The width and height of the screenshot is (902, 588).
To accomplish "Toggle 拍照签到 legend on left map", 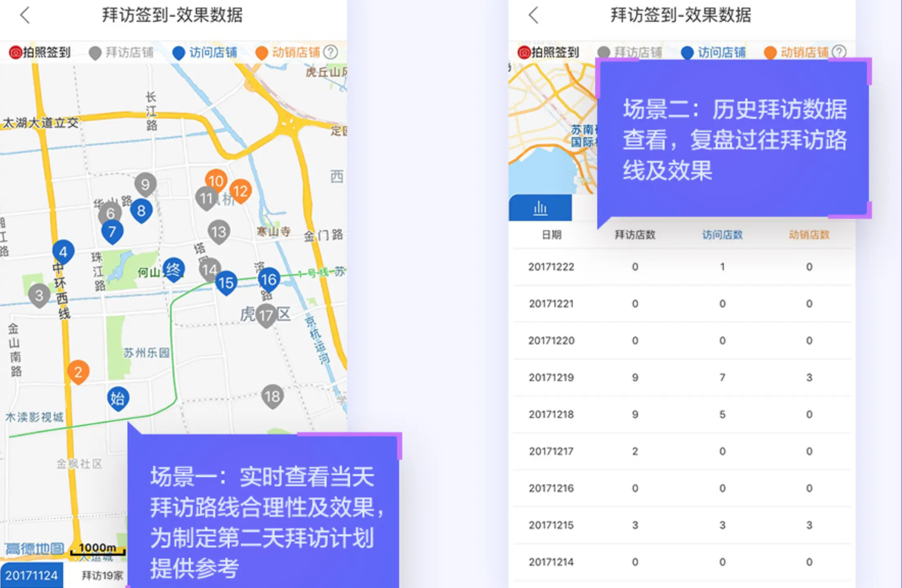I will click(40, 53).
